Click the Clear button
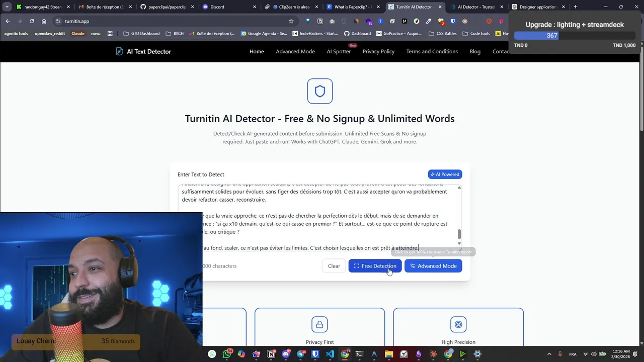The height and width of the screenshot is (362, 644). coord(334,266)
